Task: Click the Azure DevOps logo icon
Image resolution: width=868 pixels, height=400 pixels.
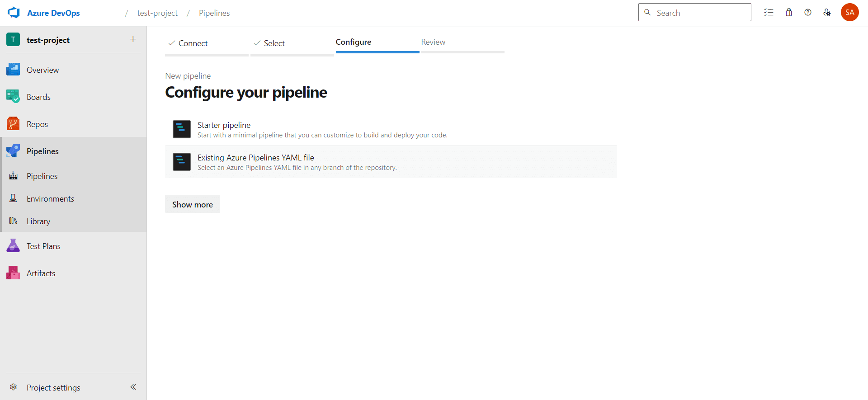Action: click(14, 13)
